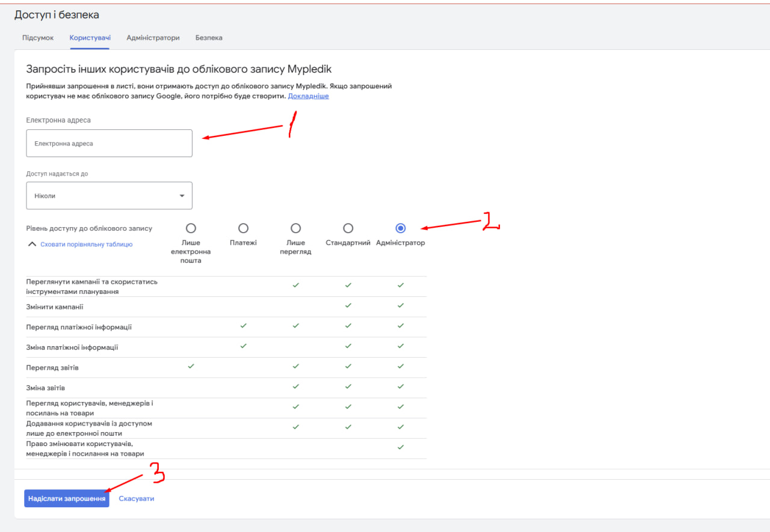Click the Скасувати button

pos(137,499)
